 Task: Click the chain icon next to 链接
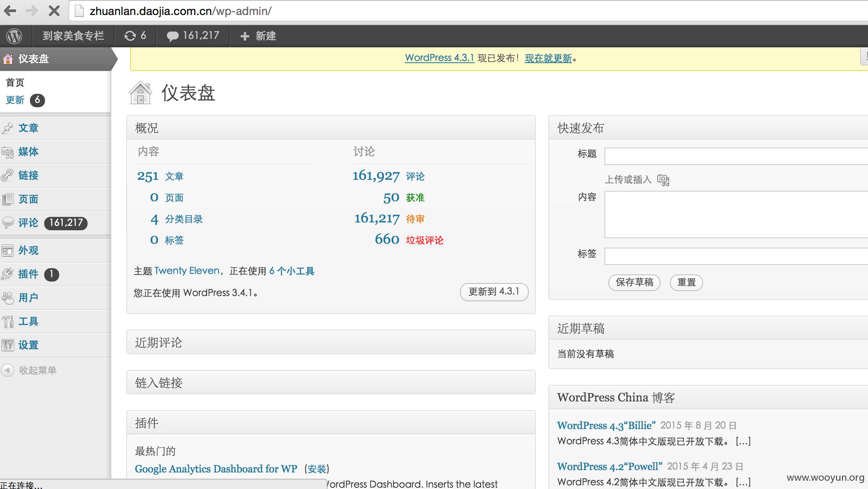[x=8, y=175]
